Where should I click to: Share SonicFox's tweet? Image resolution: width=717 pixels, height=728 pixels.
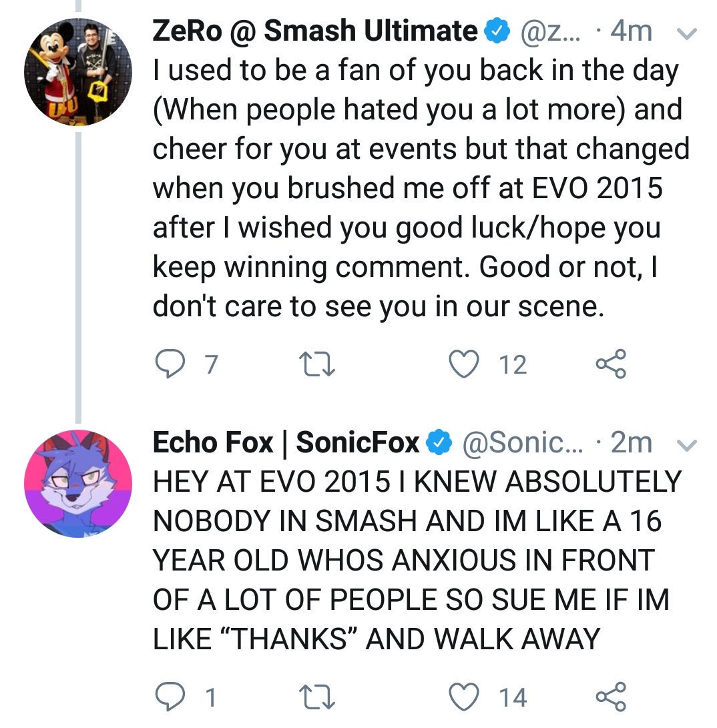pos(611,697)
